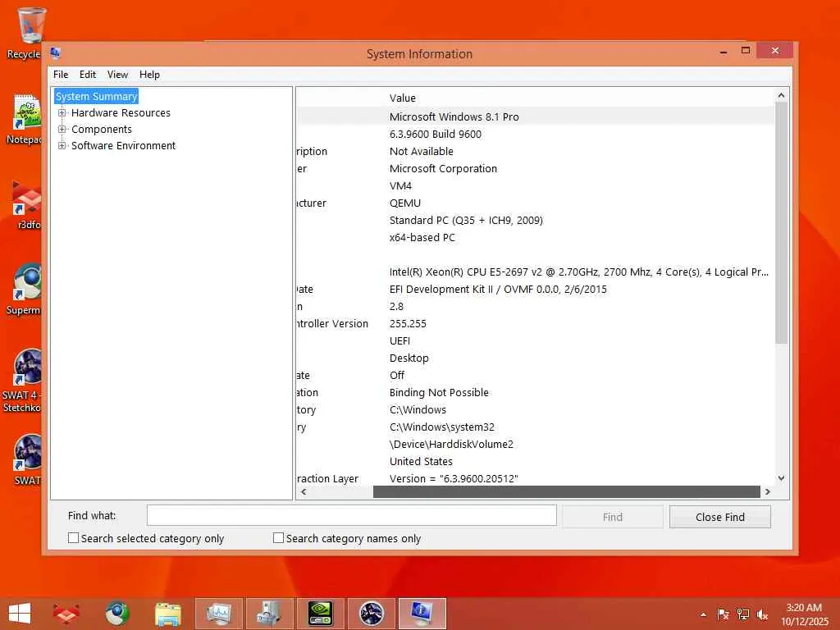Select the EFI Development Kit II value
Viewport: 840px width, 630px height.
498,290
